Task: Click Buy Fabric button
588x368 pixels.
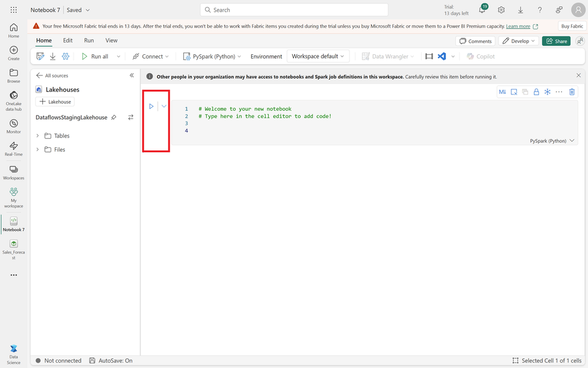Action: [x=572, y=26]
